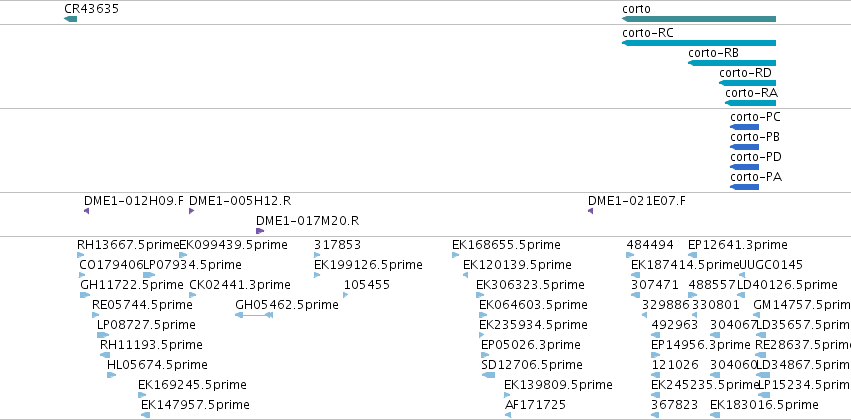Click the corto-PC protein feature
The width and height of the screenshot is (851, 420).
click(x=745, y=127)
